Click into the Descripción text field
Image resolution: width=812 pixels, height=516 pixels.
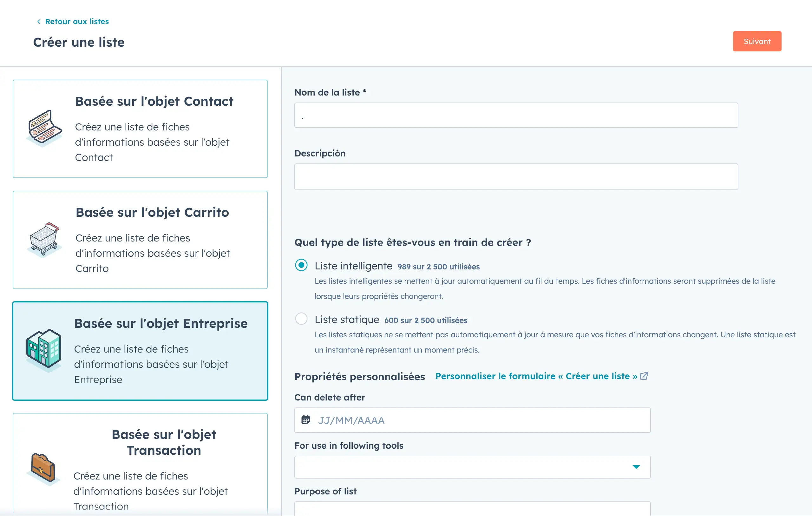(516, 177)
